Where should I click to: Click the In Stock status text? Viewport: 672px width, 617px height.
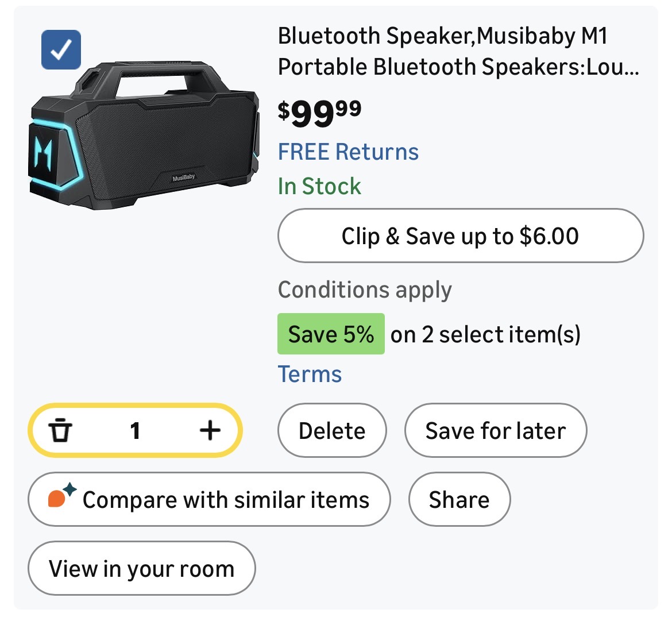319,187
